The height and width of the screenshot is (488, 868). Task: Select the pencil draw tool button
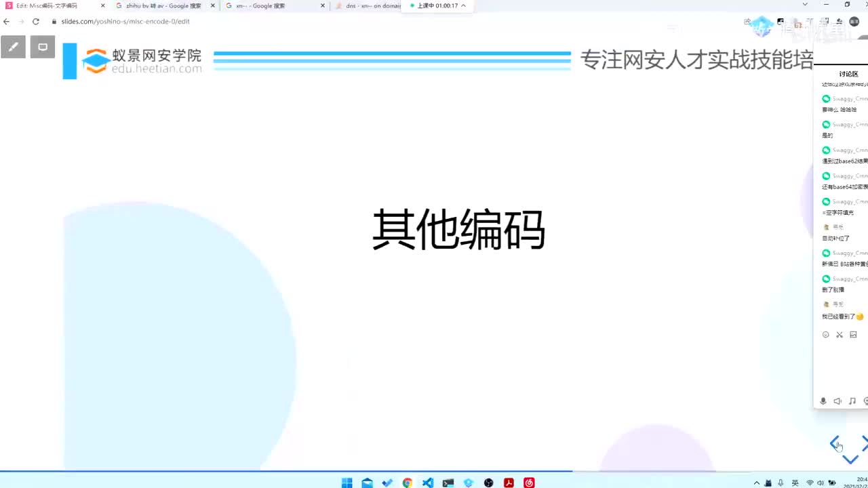pos(13,47)
